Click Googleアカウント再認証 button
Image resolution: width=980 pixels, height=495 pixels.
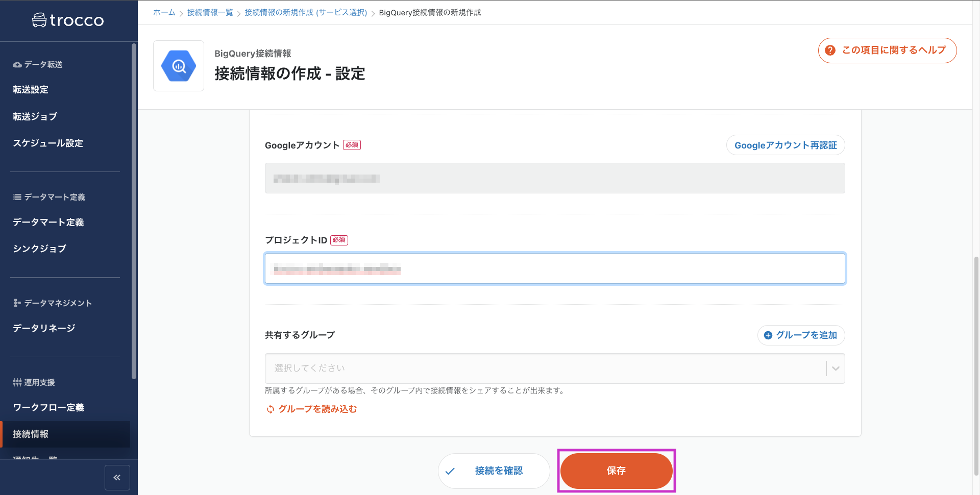tap(786, 145)
